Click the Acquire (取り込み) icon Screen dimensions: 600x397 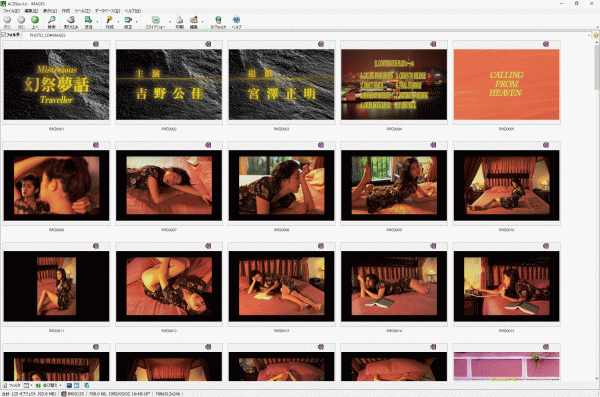coord(71,20)
